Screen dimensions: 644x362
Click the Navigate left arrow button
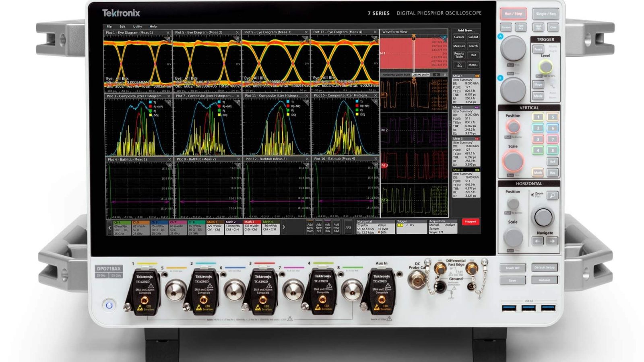(538, 241)
